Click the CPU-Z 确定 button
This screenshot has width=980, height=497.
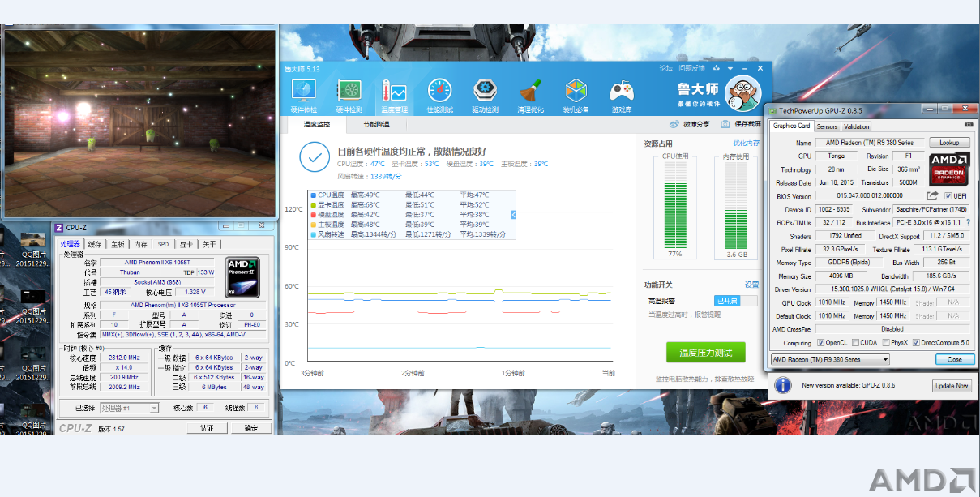tap(251, 428)
